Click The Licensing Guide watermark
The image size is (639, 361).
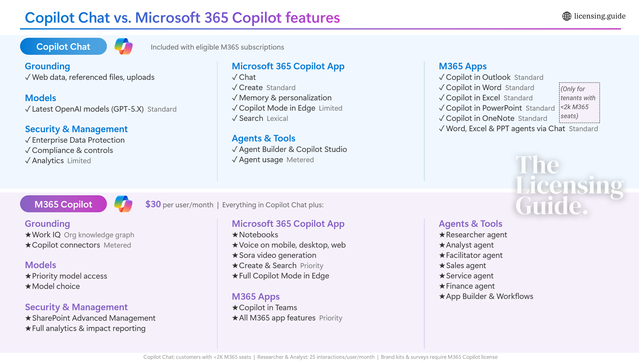click(568, 185)
